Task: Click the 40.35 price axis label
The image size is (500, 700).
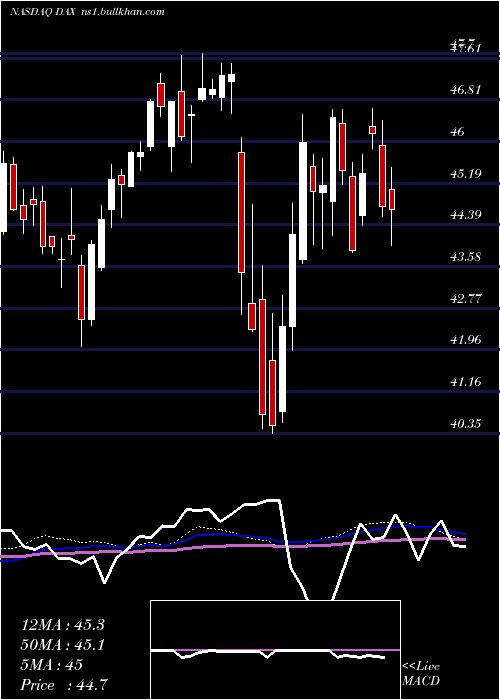Action: pyautogui.click(x=466, y=423)
